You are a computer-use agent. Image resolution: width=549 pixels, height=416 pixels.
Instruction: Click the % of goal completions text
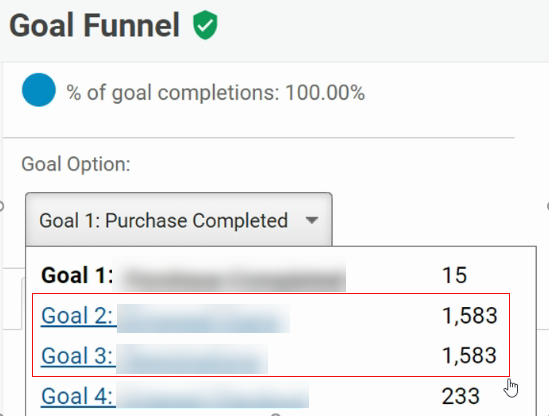click(x=216, y=93)
